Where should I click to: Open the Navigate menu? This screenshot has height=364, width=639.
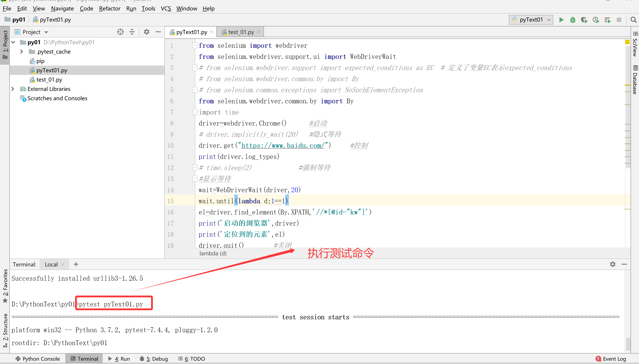[62, 8]
